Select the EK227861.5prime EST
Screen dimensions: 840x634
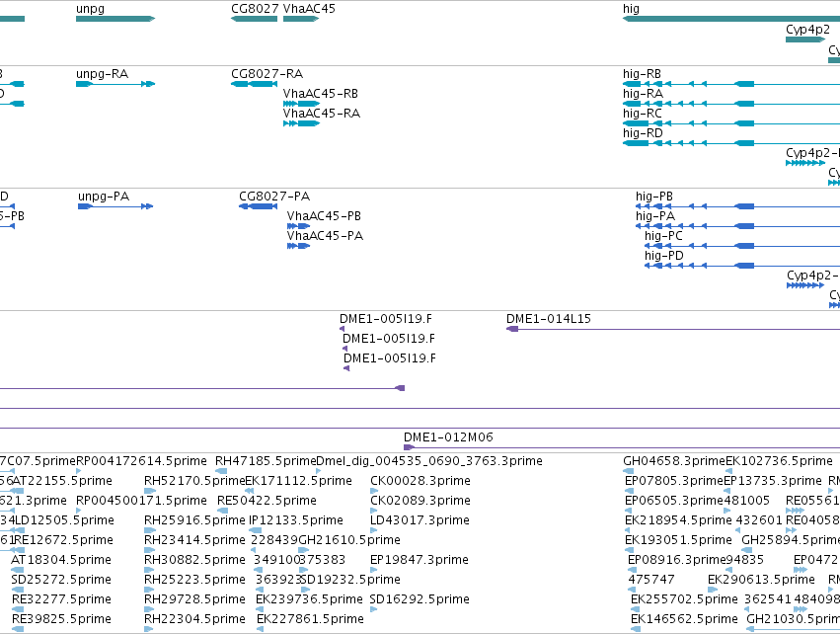point(260,629)
